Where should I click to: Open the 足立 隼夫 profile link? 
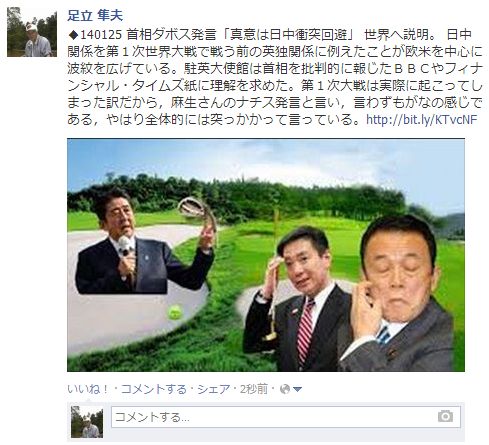(95, 15)
